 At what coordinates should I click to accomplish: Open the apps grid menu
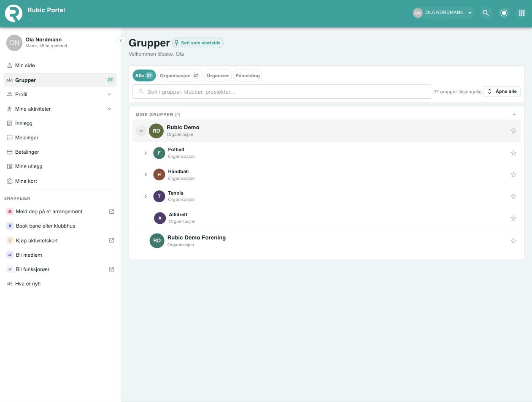[522, 13]
